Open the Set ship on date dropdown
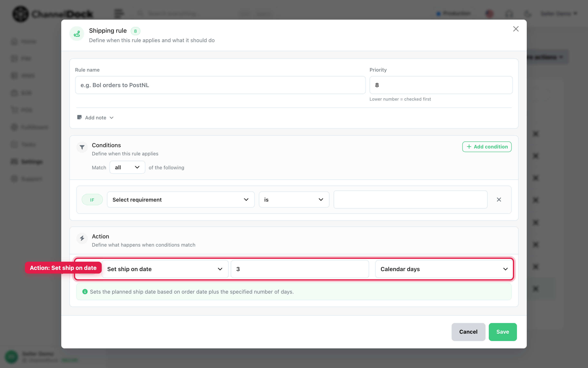 (165, 269)
